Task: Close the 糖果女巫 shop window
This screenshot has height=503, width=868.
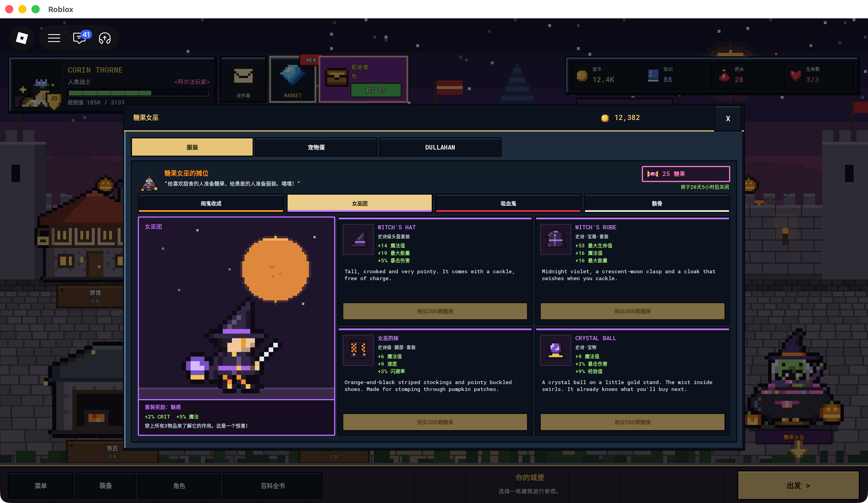Action: pos(728,119)
